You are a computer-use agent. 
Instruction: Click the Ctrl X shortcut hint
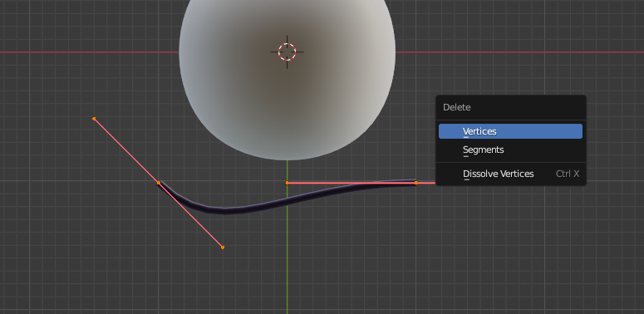(x=568, y=174)
